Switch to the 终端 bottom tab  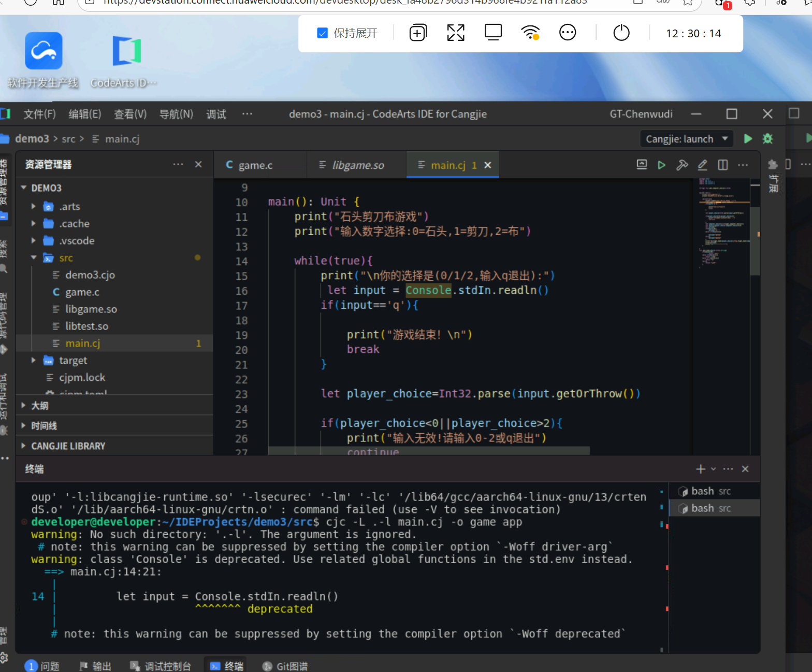(227, 666)
